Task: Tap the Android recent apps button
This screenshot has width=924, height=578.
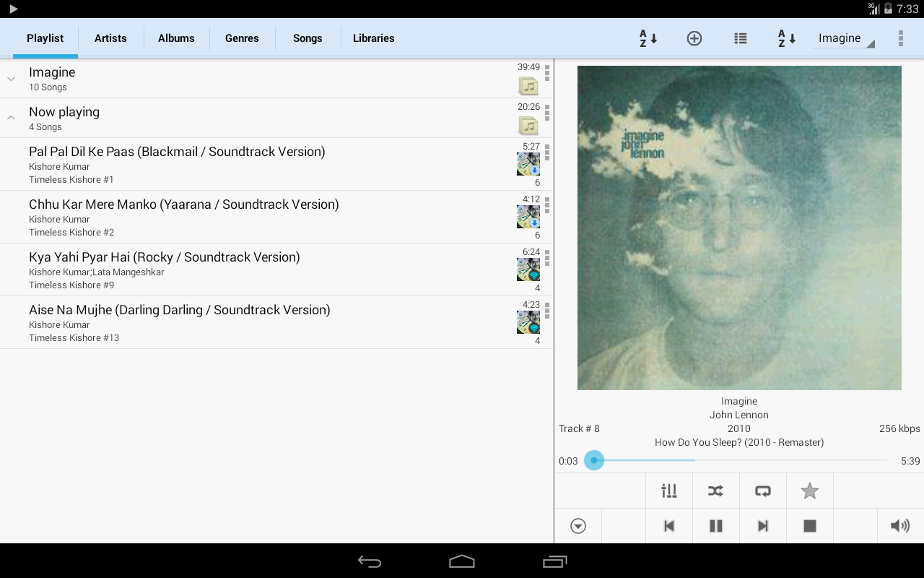Action: coord(554,561)
